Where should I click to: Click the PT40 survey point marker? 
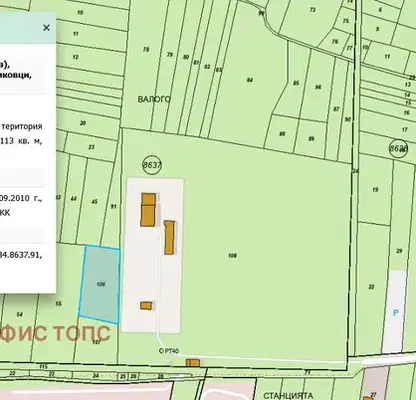tap(169, 351)
